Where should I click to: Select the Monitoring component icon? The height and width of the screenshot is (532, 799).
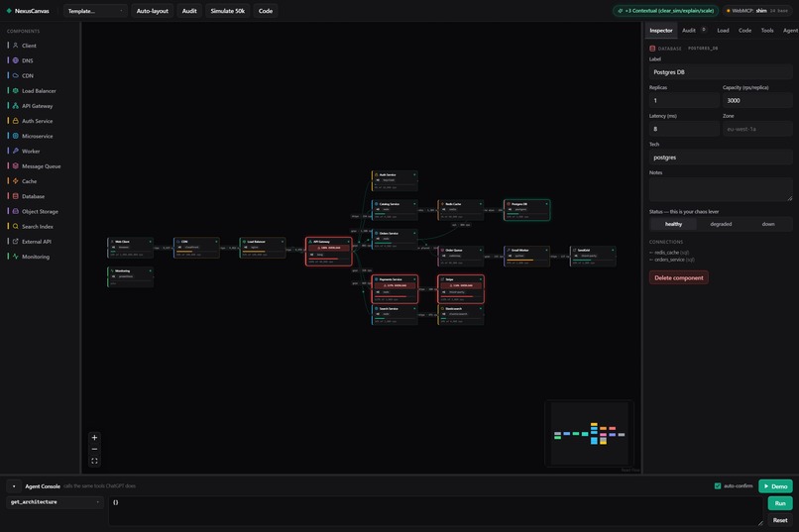(15, 257)
